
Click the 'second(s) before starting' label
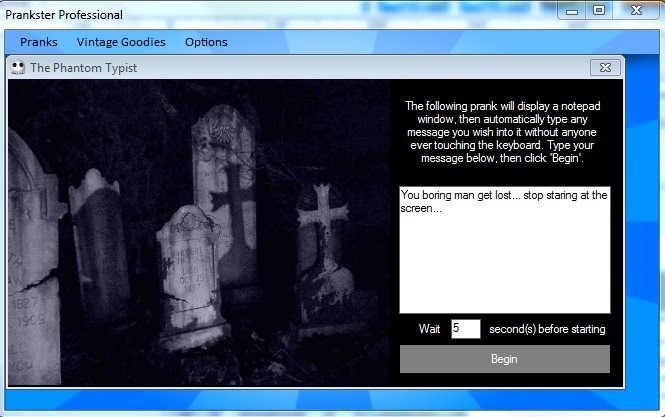click(547, 329)
